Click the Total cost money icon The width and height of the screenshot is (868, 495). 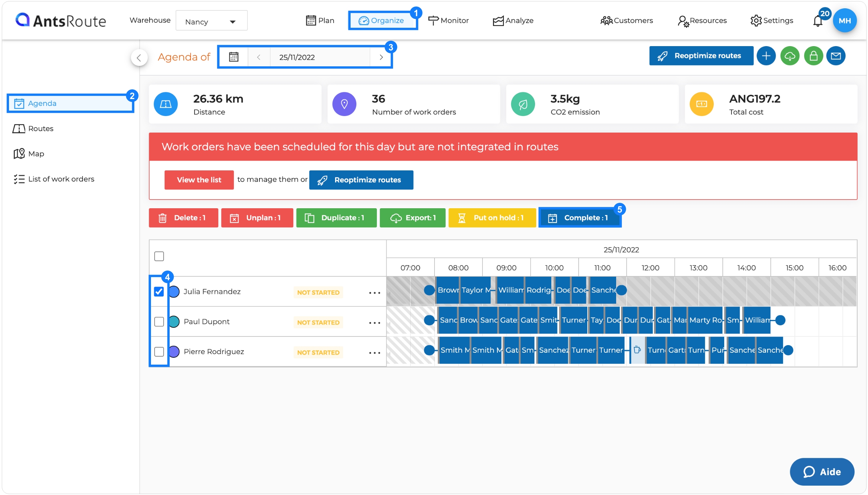pyautogui.click(x=702, y=104)
